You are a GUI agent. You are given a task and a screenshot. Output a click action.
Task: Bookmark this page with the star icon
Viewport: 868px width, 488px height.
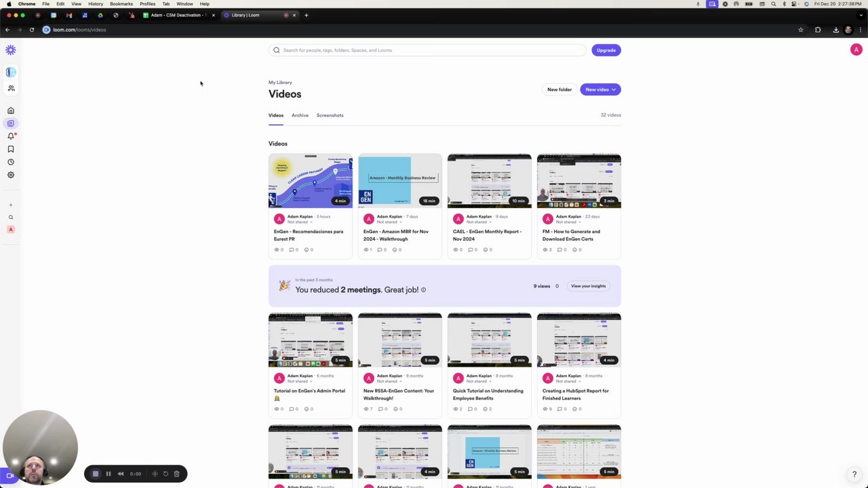(x=801, y=30)
